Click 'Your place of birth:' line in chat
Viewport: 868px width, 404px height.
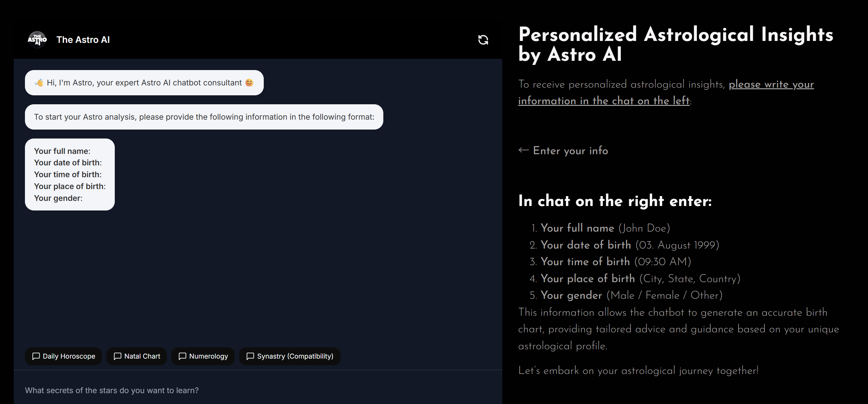coord(70,186)
